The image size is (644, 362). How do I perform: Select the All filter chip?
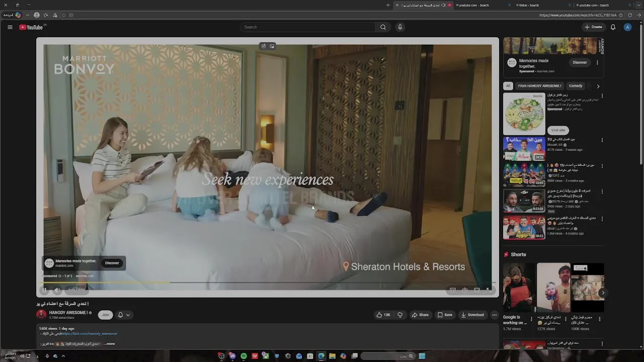click(508, 86)
